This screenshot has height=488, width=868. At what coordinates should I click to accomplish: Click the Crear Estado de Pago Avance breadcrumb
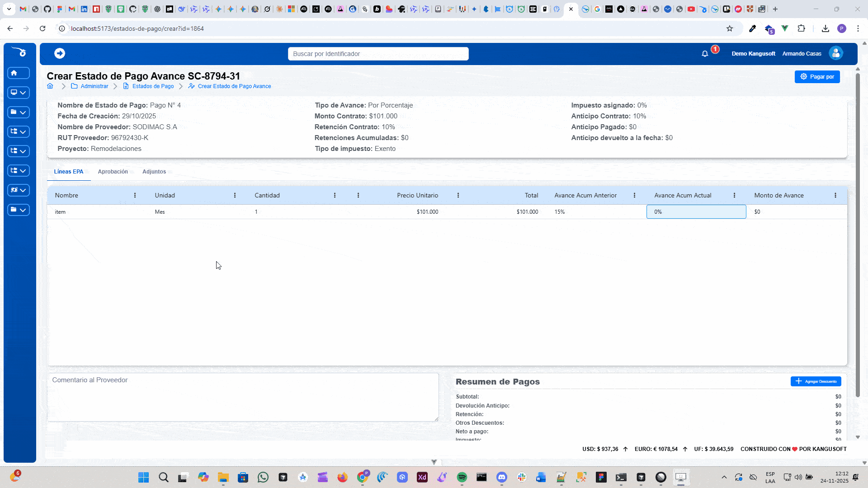pos(235,86)
